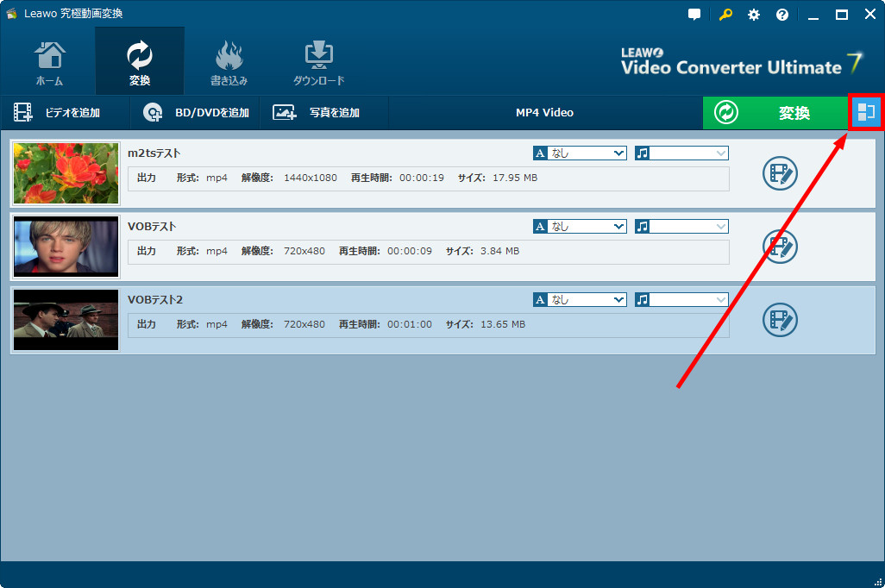Open the feedback speech bubble icon

(694, 15)
